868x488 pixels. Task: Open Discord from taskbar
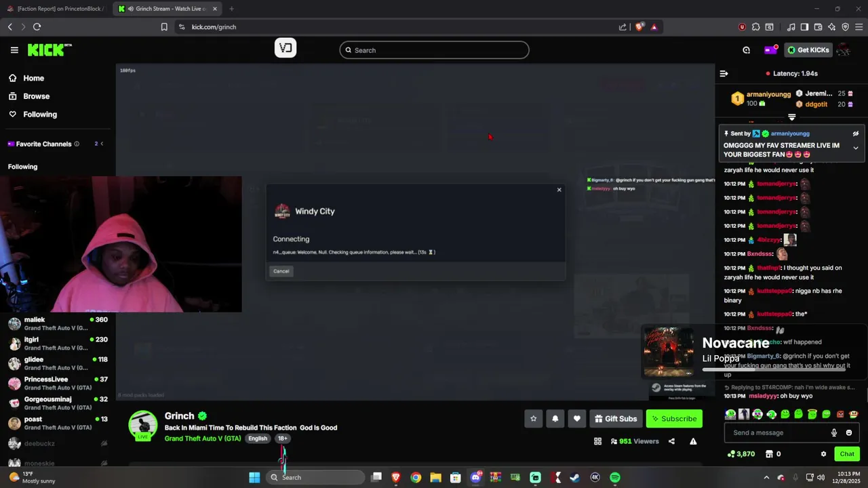tap(475, 477)
